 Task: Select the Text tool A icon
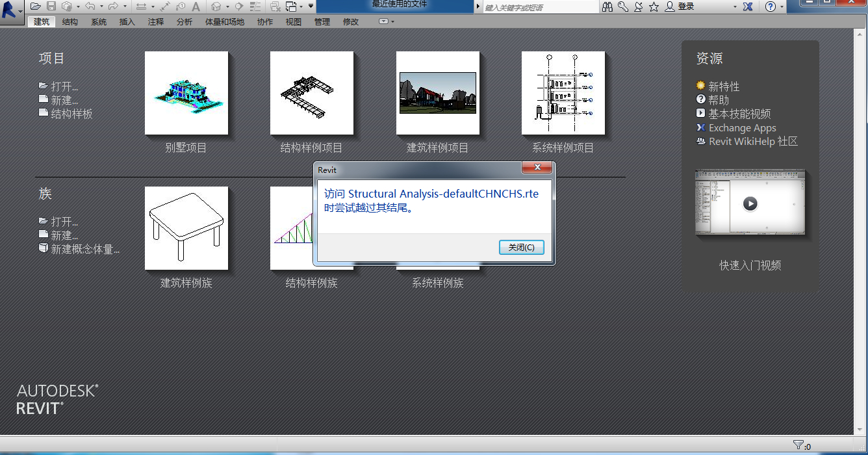196,6
